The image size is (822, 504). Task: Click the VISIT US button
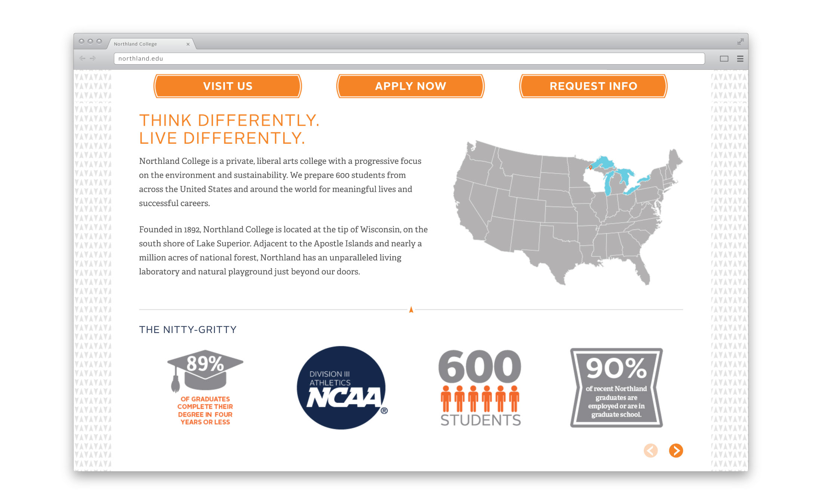tap(228, 87)
